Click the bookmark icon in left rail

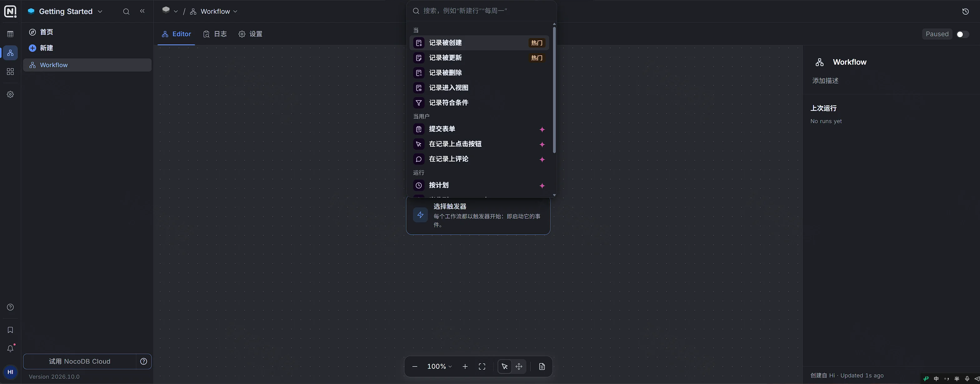tap(10, 330)
